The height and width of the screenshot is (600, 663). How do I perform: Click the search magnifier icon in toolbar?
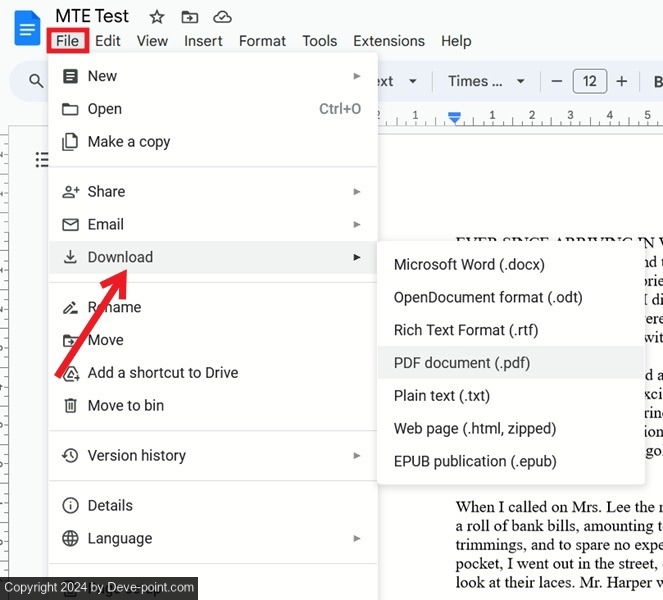(36, 82)
